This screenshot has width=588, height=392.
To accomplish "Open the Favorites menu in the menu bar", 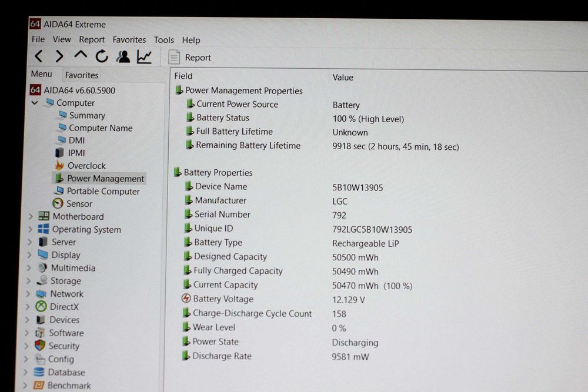I will pos(129,40).
